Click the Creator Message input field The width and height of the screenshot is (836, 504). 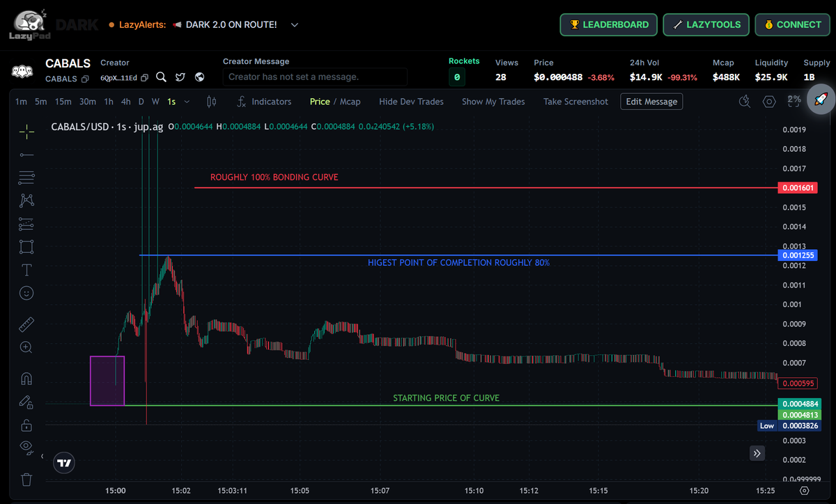point(315,77)
